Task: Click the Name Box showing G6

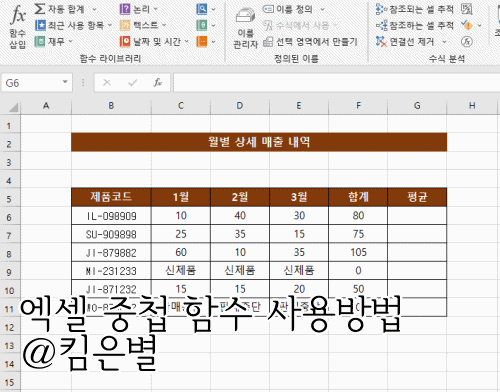Action: pos(32,83)
